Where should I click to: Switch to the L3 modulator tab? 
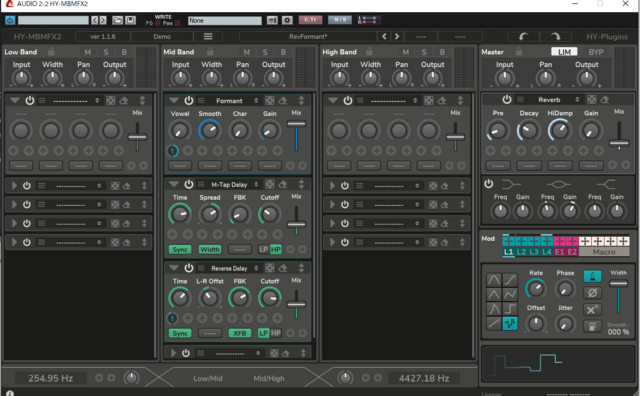tap(534, 252)
